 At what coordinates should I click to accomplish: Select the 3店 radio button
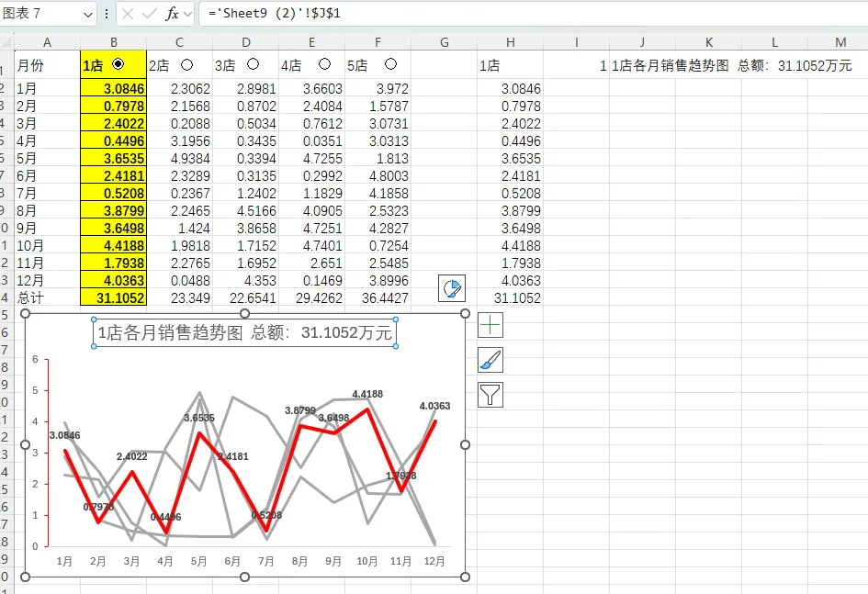(x=253, y=64)
